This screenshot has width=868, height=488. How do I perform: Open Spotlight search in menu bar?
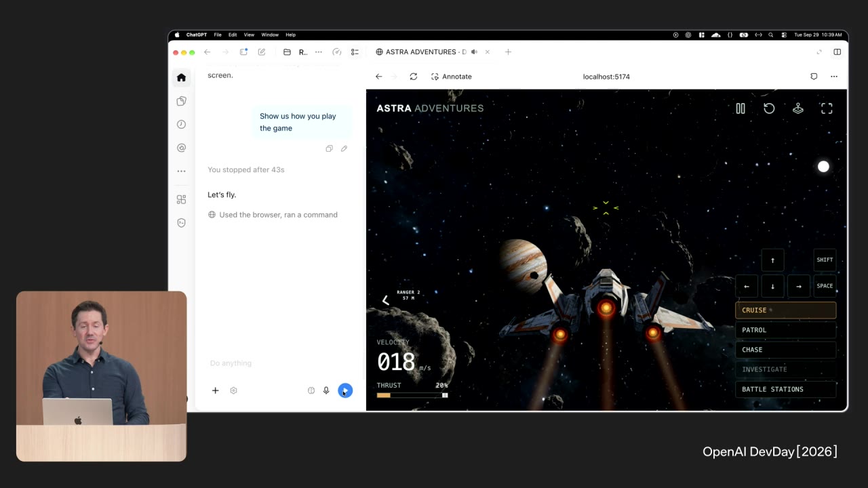[x=772, y=35]
